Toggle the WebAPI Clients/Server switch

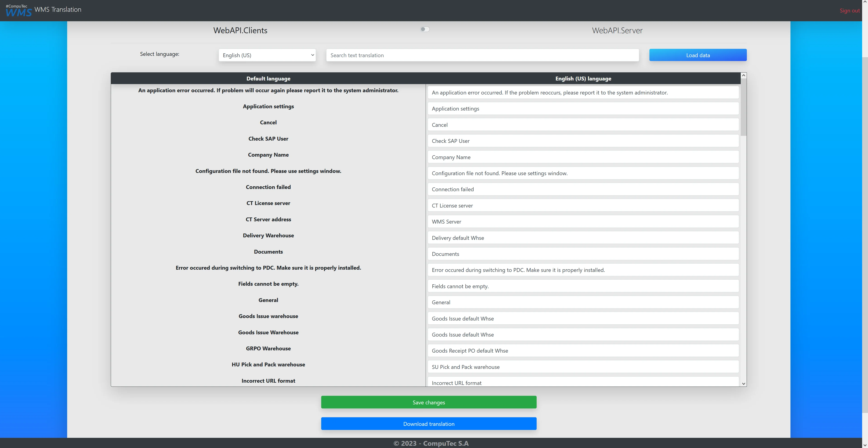click(425, 29)
